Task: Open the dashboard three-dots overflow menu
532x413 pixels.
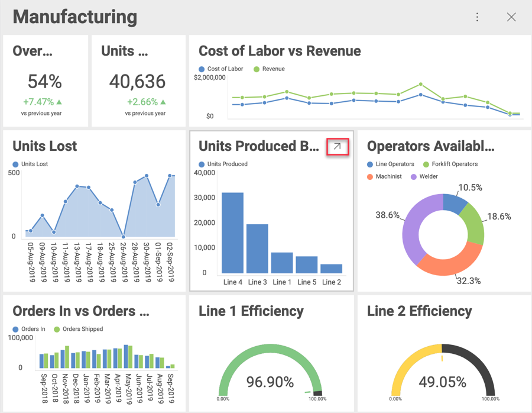Action: click(477, 17)
